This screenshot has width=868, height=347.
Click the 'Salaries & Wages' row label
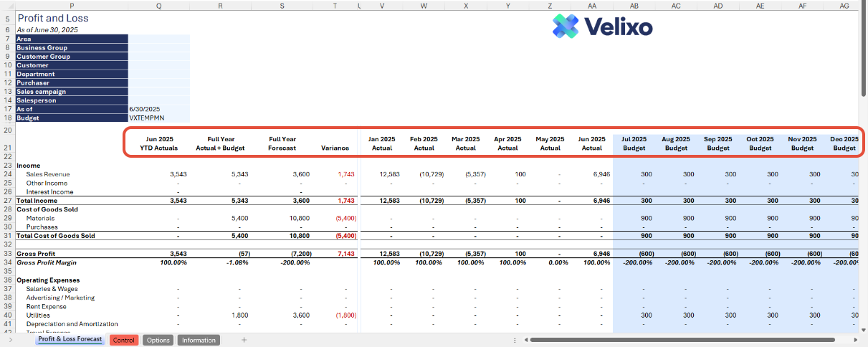click(x=52, y=289)
